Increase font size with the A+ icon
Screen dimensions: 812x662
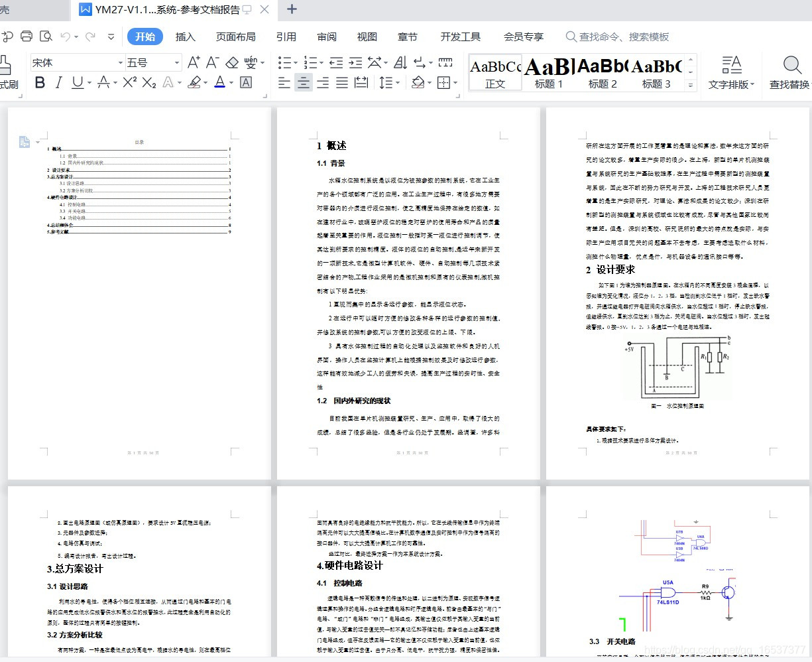194,62
